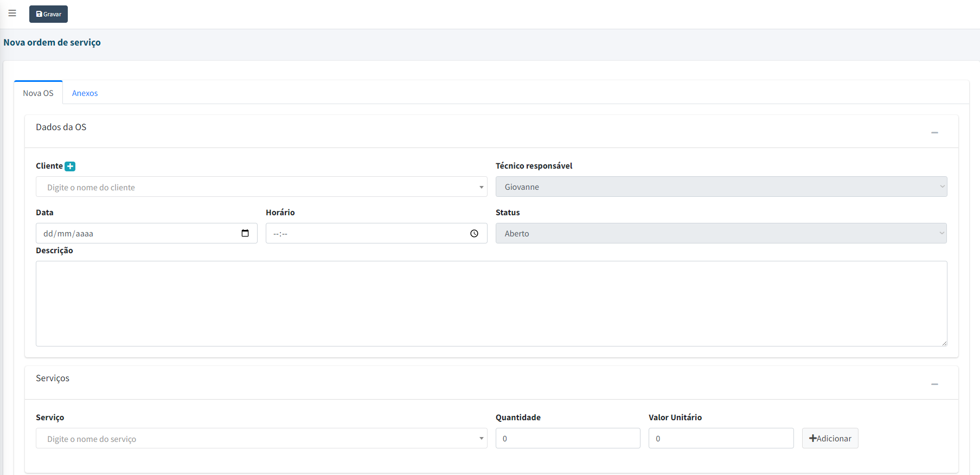Collapse the Serviços panel
Screen dimensions: 980x475
pyautogui.click(x=934, y=384)
